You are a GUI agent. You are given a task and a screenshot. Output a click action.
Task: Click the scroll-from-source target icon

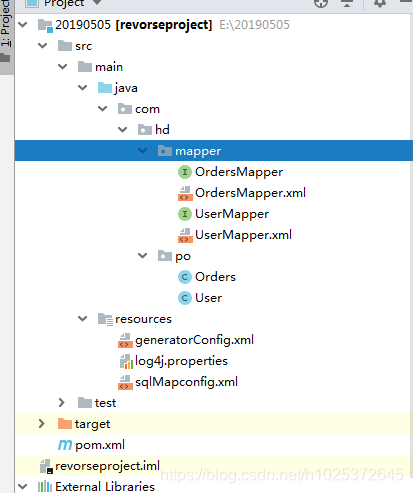click(321, 3)
